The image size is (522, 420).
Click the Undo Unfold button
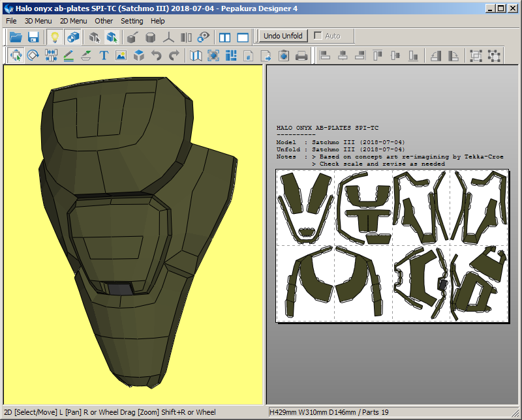283,36
